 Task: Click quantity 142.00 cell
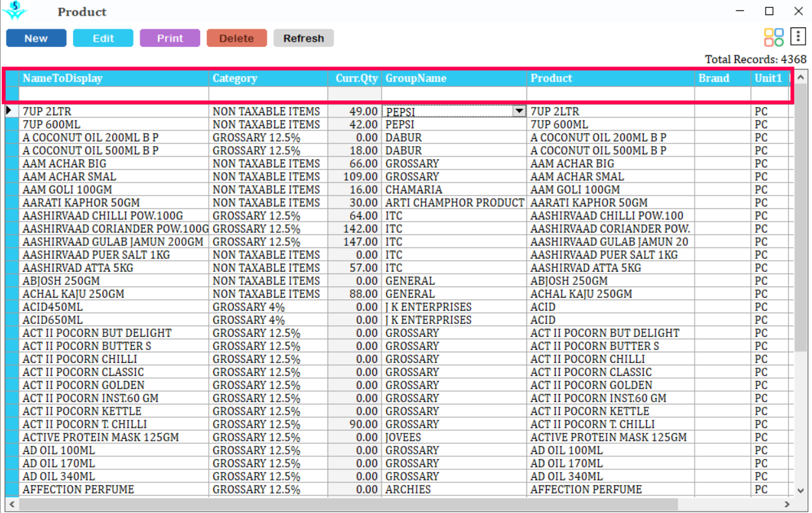(x=354, y=229)
